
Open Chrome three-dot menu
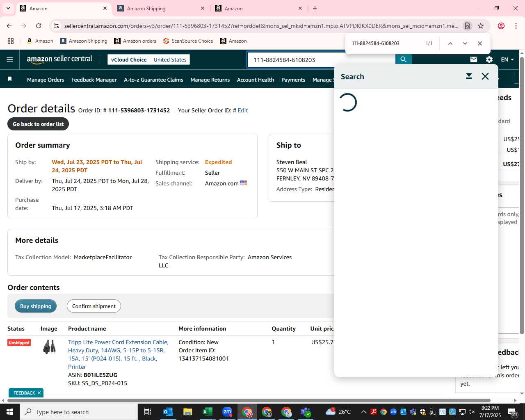(x=516, y=26)
